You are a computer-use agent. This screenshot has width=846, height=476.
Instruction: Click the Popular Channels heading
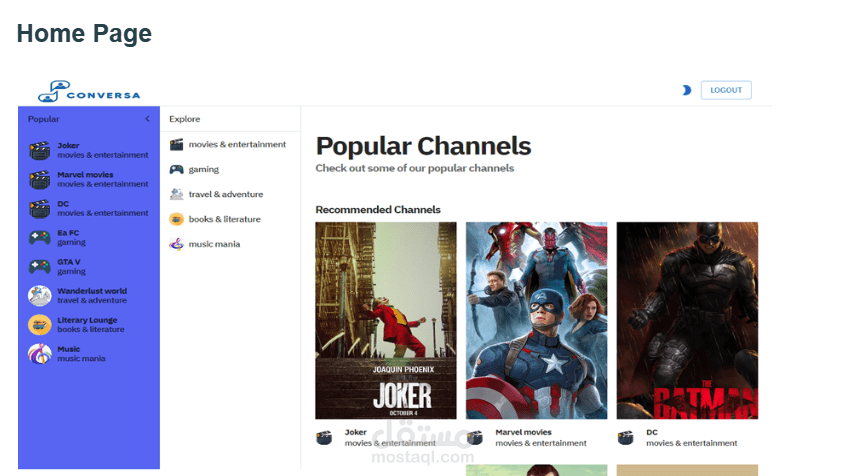(x=424, y=146)
